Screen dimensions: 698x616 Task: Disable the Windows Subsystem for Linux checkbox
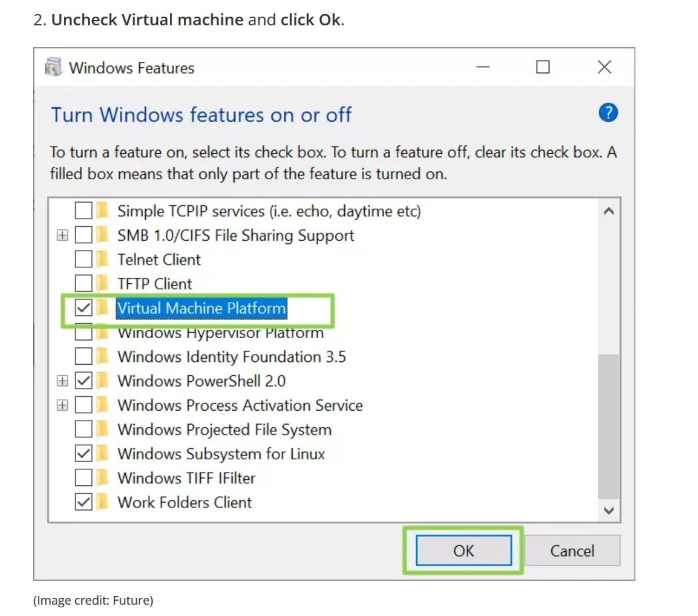[x=84, y=453]
